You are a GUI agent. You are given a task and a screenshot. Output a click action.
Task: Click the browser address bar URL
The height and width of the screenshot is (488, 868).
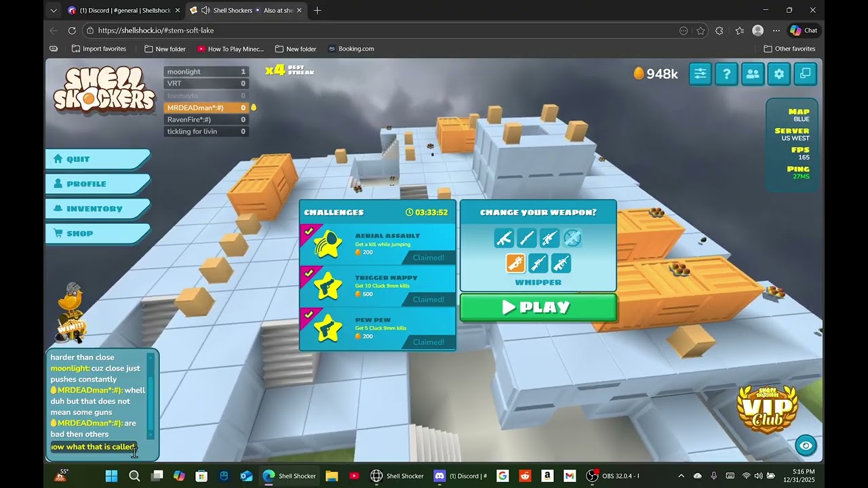coord(156,30)
